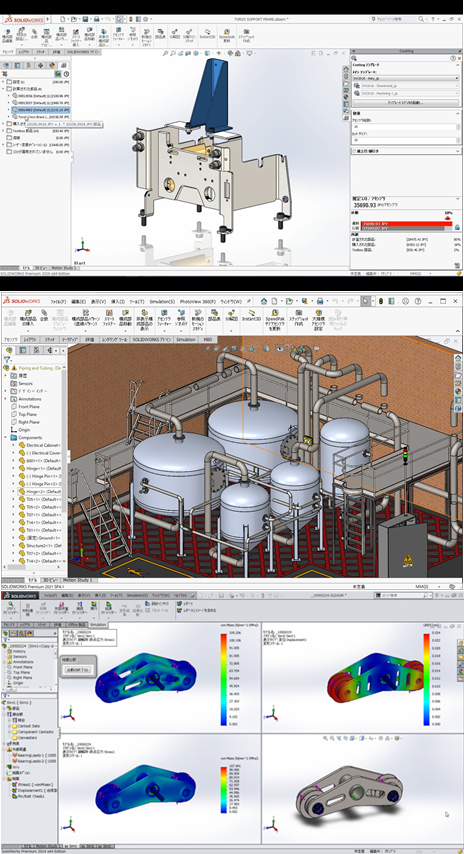
Task: Click the Help question-mark icon in Piping window
Action: 418,301
